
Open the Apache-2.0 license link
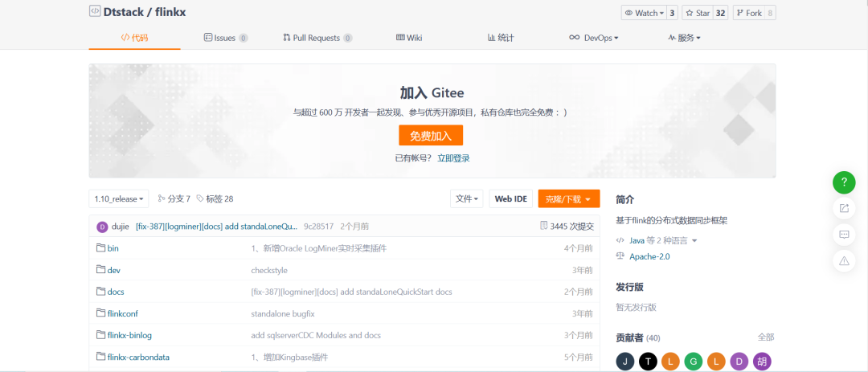point(650,256)
